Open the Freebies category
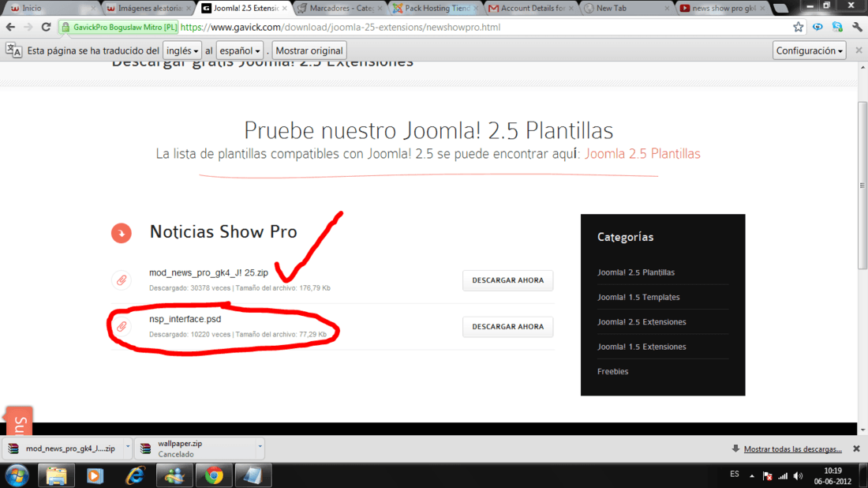Viewport: 868px width, 488px height. click(x=613, y=372)
